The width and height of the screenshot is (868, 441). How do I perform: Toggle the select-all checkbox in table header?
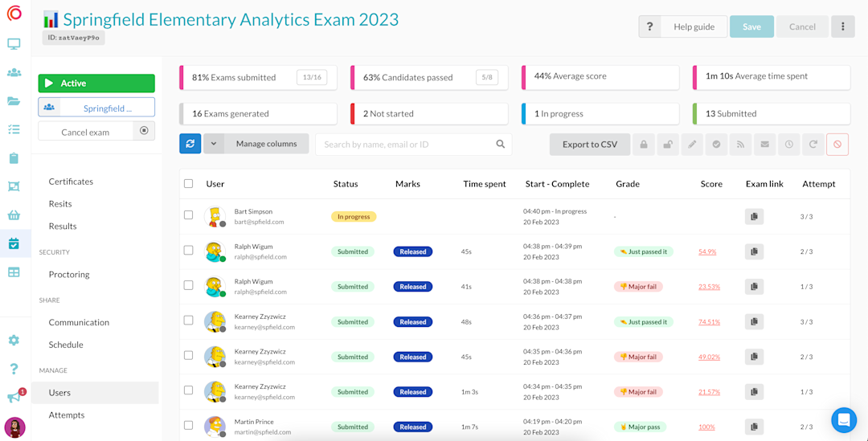[x=189, y=184]
